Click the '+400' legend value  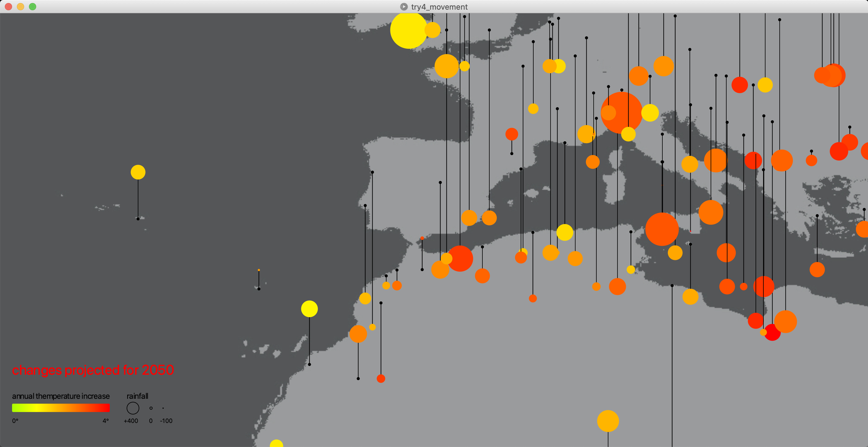pos(131,421)
